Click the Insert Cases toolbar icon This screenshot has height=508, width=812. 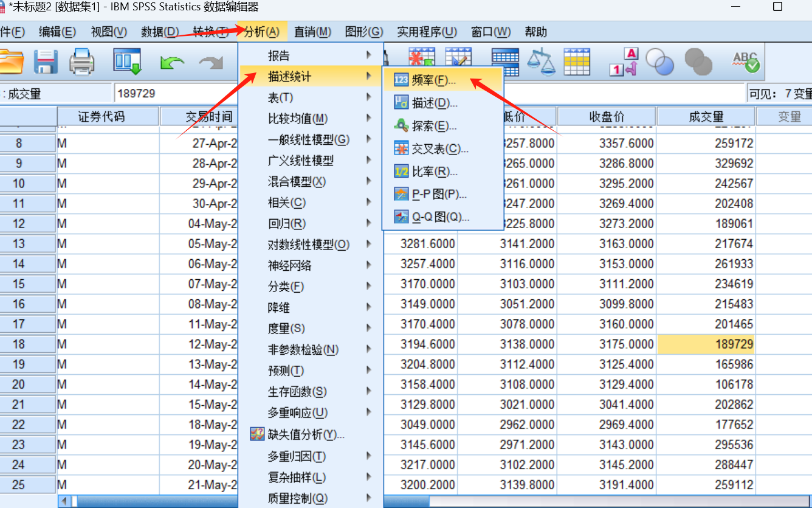click(421, 57)
